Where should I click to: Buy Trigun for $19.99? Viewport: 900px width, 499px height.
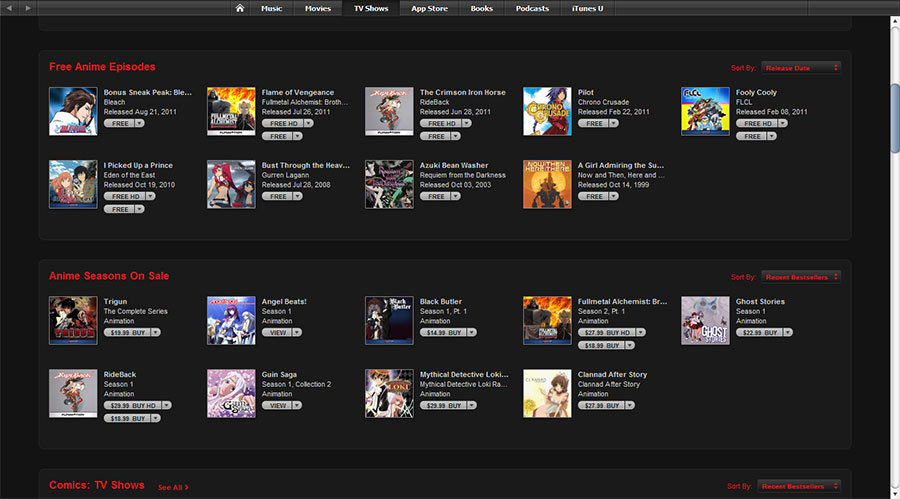point(127,332)
